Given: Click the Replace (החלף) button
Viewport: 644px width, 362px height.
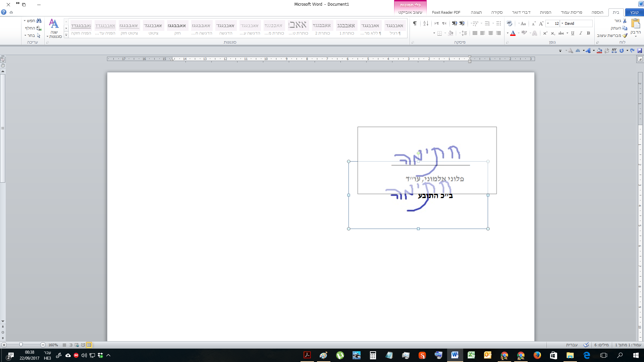Looking at the screenshot, I should click(x=33, y=28).
